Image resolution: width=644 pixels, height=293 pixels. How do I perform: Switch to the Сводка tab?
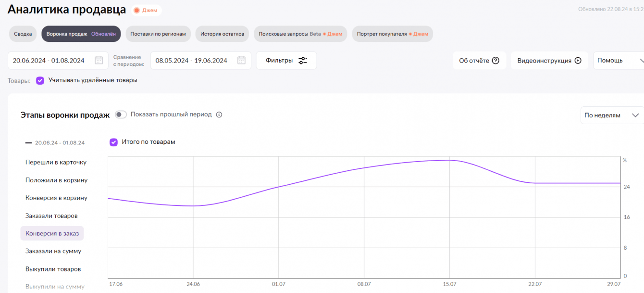click(23, 34)
